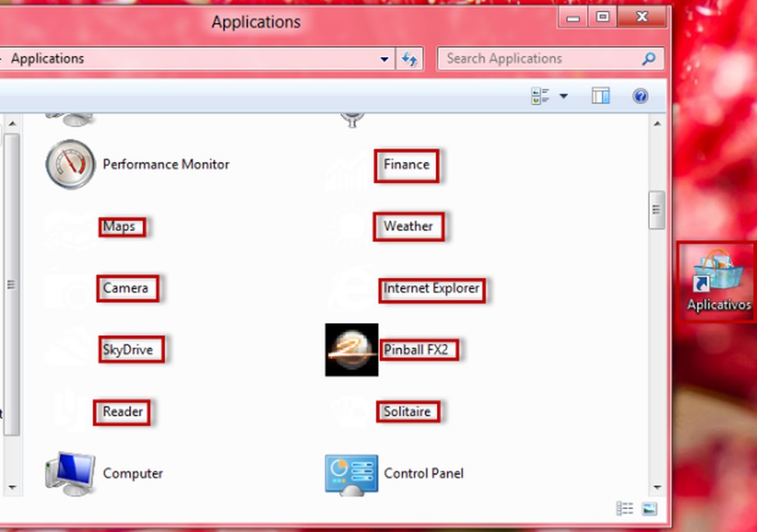Switch to large icons view in status bar
The width and height of the screenshot is (757, 532).
click(649, 508)
